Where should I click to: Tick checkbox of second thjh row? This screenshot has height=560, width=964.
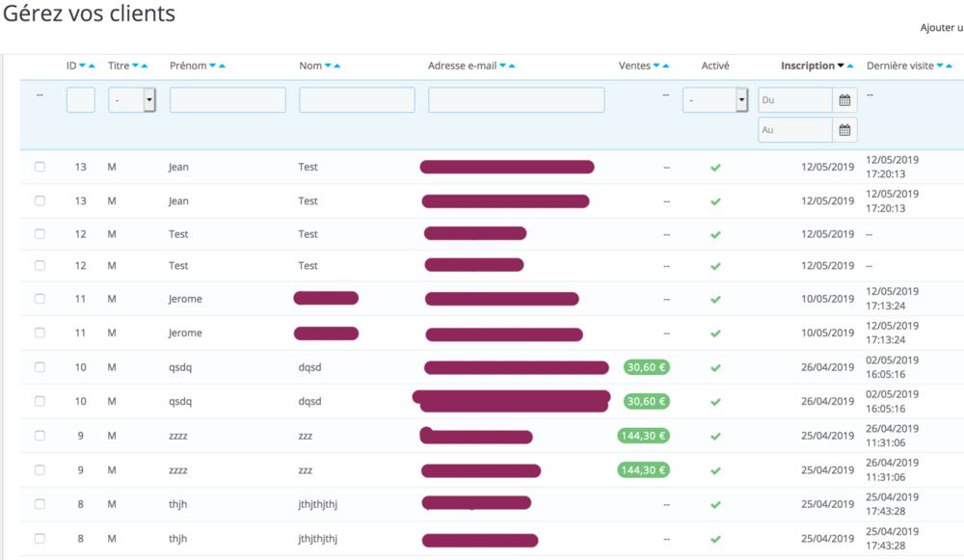pos(40,539)
